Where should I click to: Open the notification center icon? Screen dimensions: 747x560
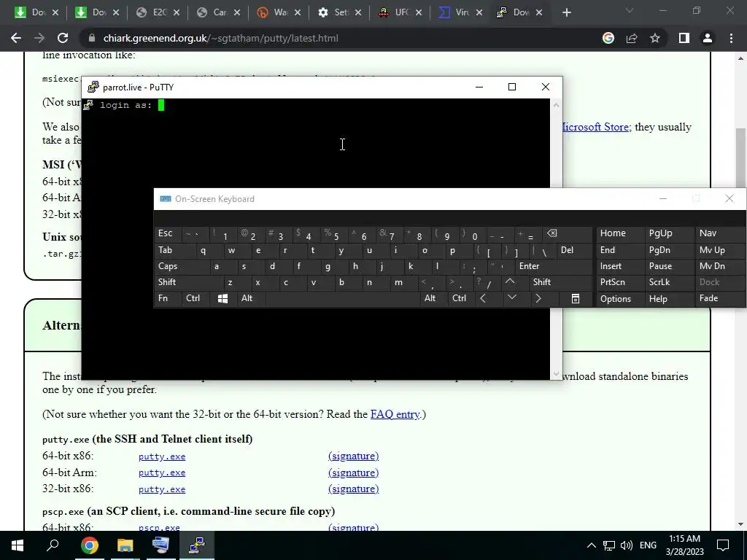click(x=723, y=545)
